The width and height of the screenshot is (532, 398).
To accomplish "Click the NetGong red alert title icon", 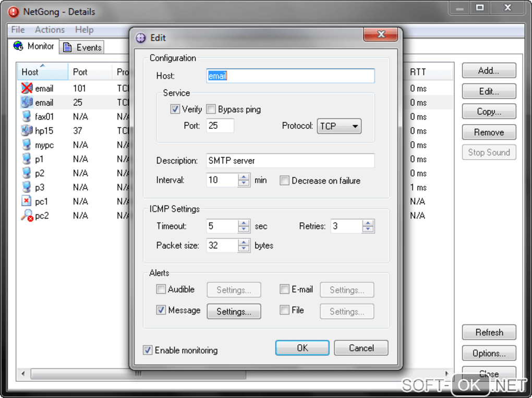I will (14, 12).
